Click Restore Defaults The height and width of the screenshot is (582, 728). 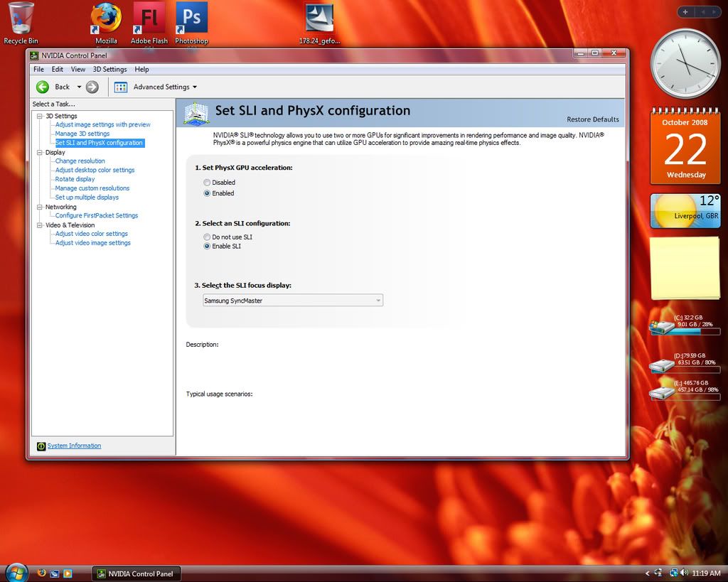coord(592,119)
